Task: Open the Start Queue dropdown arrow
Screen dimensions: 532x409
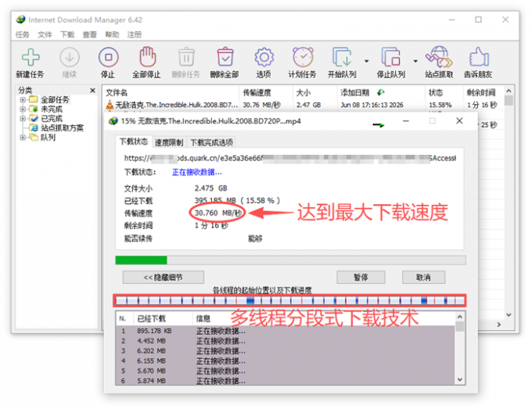Action: (366, 61)
